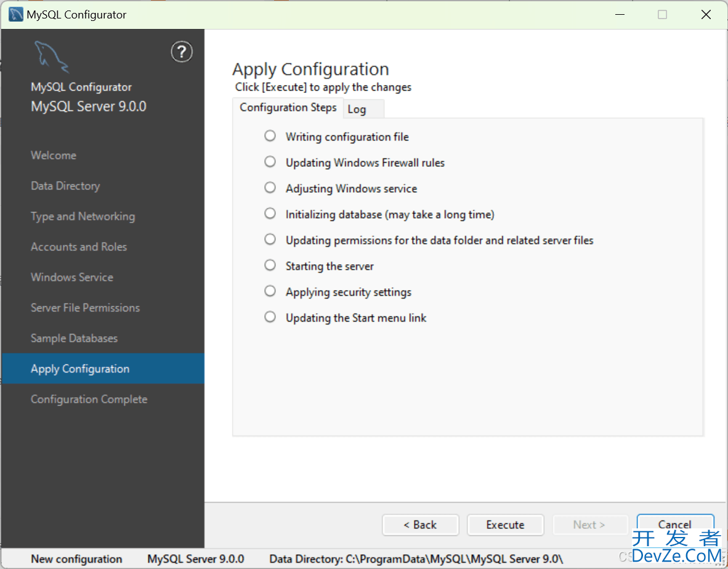Screen dimensions: 728x569
Task: Click the 'Apply Configuration' page heading
Action: [310, 69]
